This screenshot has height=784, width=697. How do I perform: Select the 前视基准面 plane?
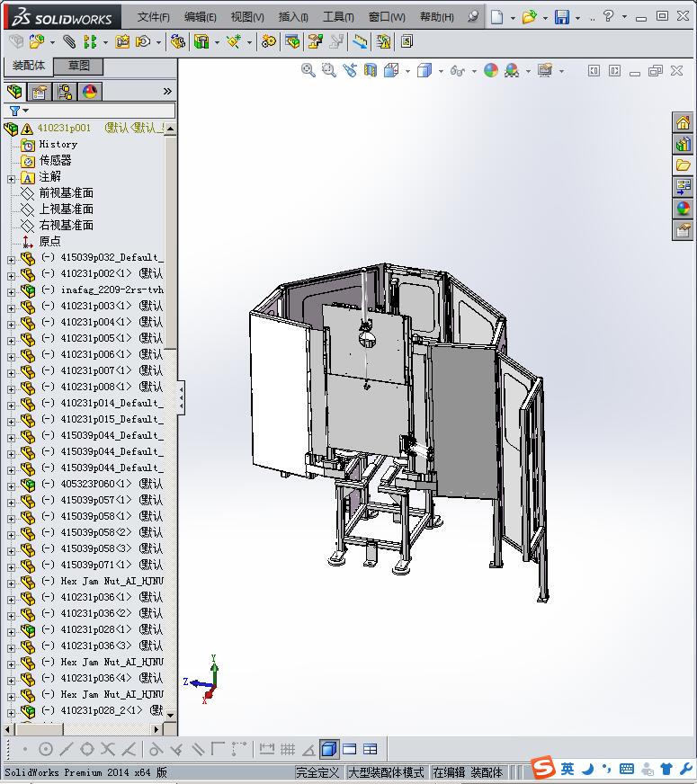click(66, 193)
